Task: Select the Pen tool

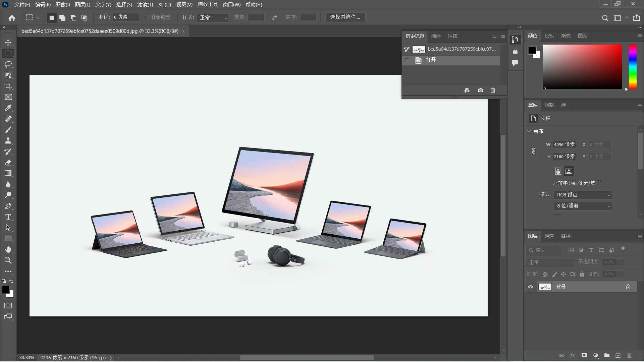Action: click(x=8, y=206)
